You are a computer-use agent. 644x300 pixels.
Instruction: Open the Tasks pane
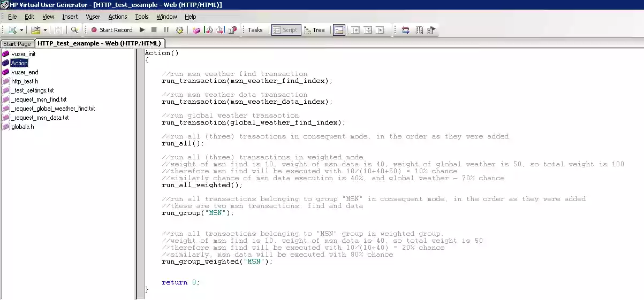click(255, 30)
